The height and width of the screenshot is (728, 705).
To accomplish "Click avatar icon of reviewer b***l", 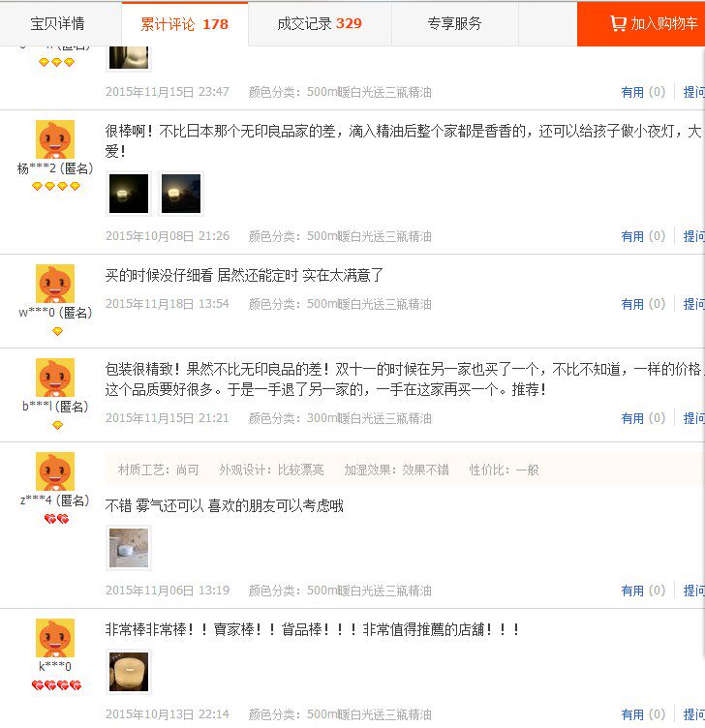I will [x=55, y=378].
